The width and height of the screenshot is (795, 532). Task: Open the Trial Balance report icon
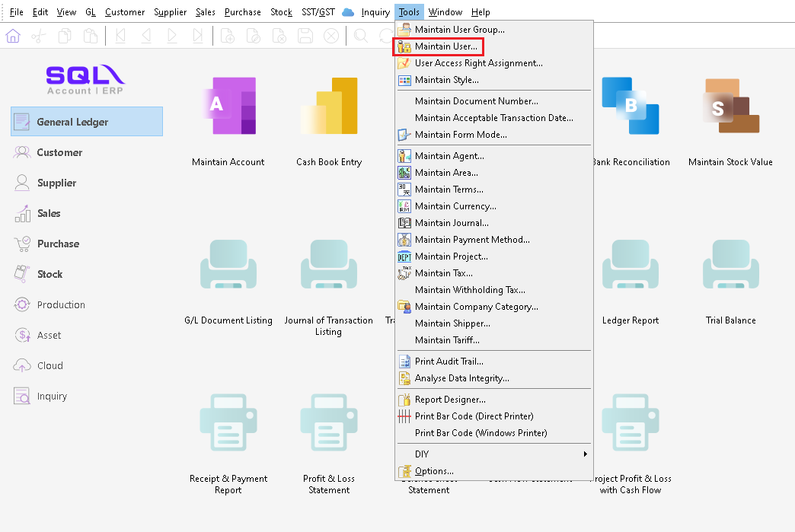coord(730,266)
